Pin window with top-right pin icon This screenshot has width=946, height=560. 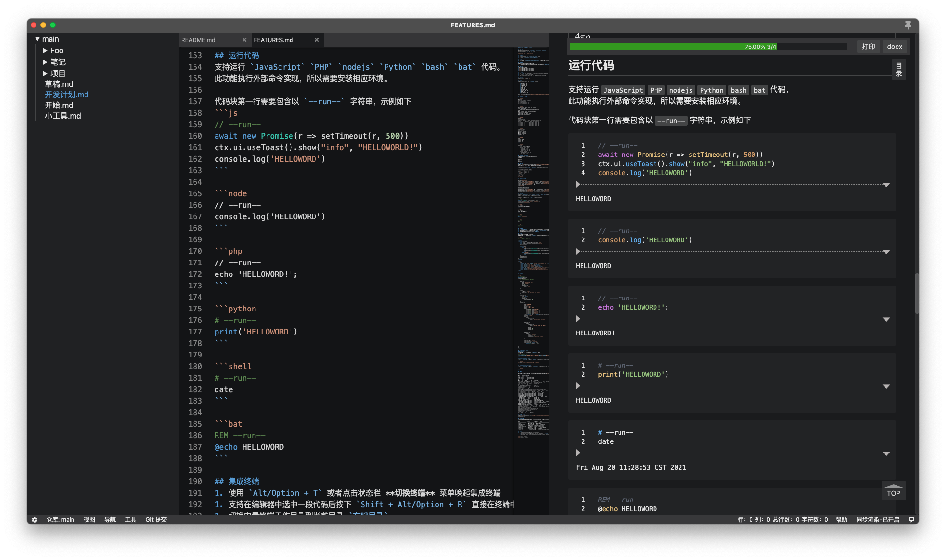click(x=908, y=25)
